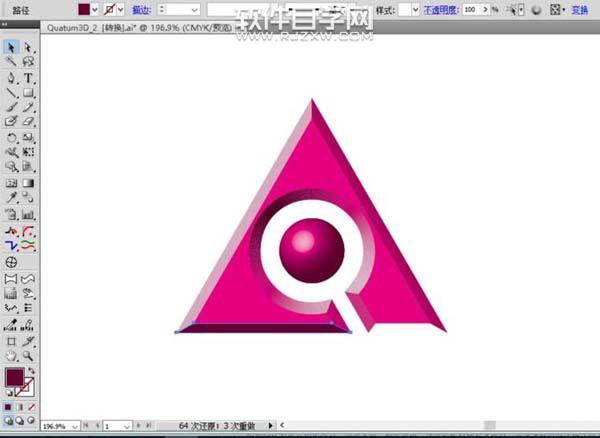Screen dimensions: 600x438
Task: Click the 描边 stroke panel link
Action: pos(141,10)
